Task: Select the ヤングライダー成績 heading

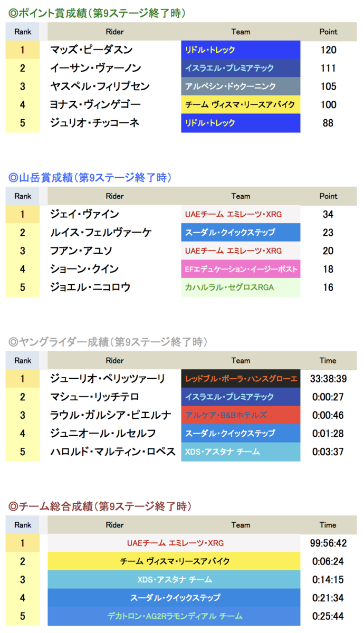Action: point(106,342)
